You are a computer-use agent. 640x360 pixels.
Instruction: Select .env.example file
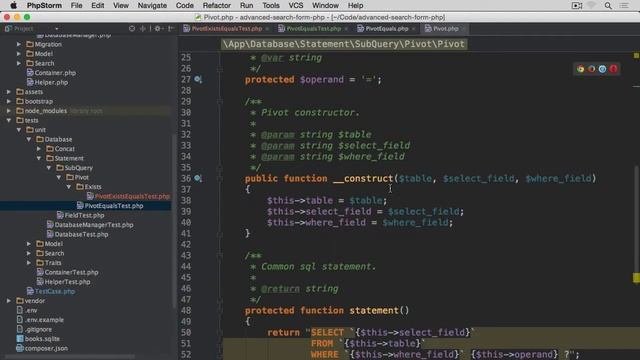[44, 320]
